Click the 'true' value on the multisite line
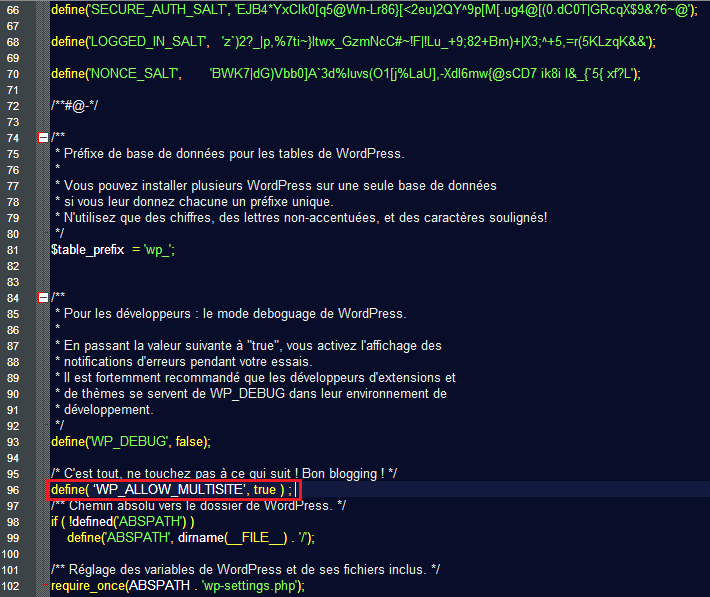 pos(266,489)
